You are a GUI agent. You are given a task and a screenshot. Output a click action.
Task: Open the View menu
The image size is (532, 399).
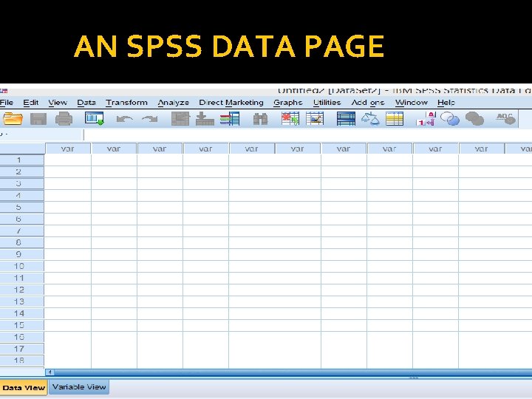[58, 103]
